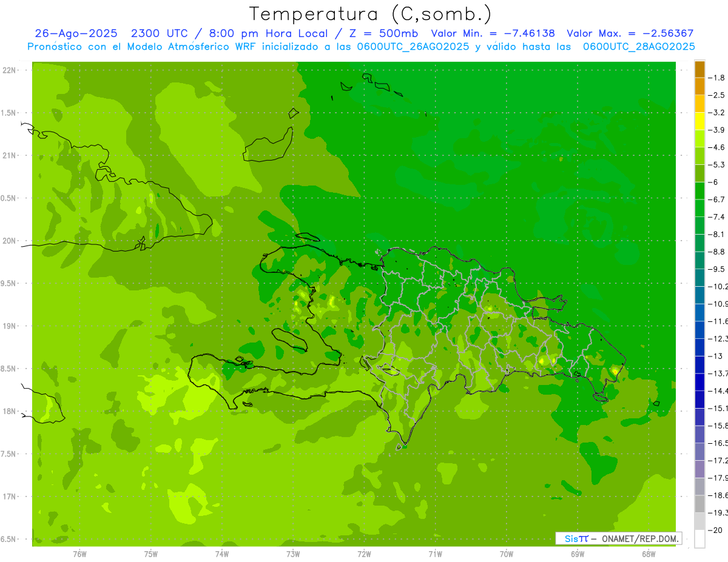
Task: Pick the purple swatch between -17.2 and -17.9
Action: click(699, 469)
